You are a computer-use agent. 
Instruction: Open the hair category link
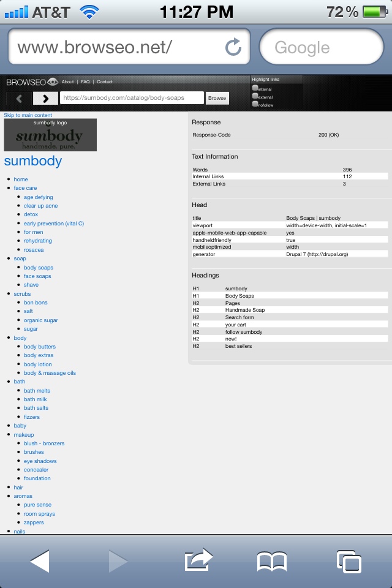pyautogui.click(x=18, y=488)
